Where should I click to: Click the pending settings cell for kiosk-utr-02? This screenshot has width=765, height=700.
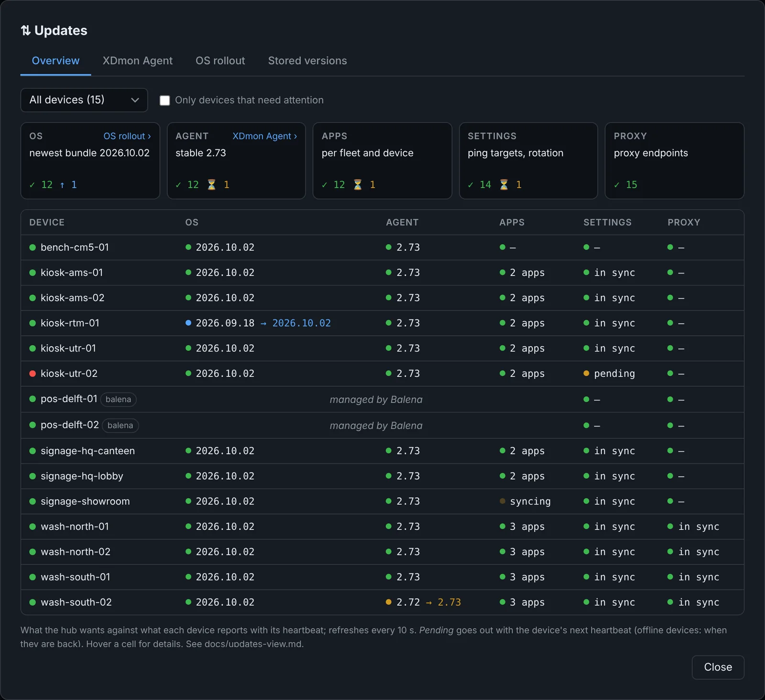click(614, 373)
